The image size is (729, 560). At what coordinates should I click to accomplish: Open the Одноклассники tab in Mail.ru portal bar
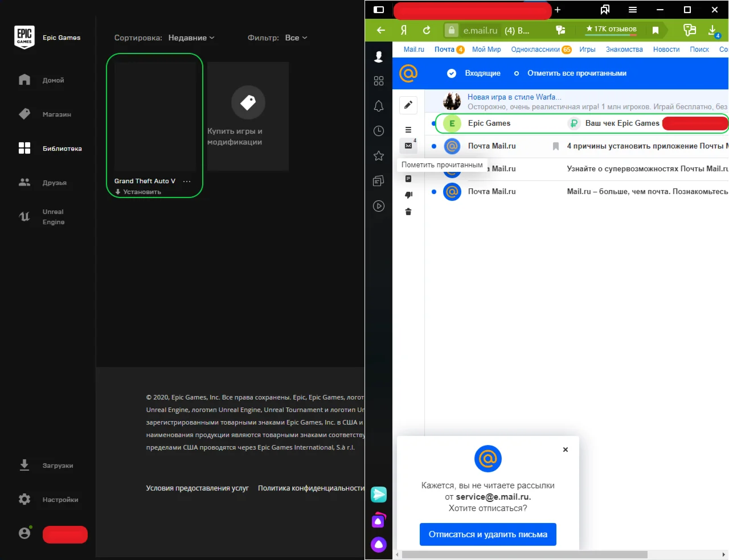click(x=535, y=50)
